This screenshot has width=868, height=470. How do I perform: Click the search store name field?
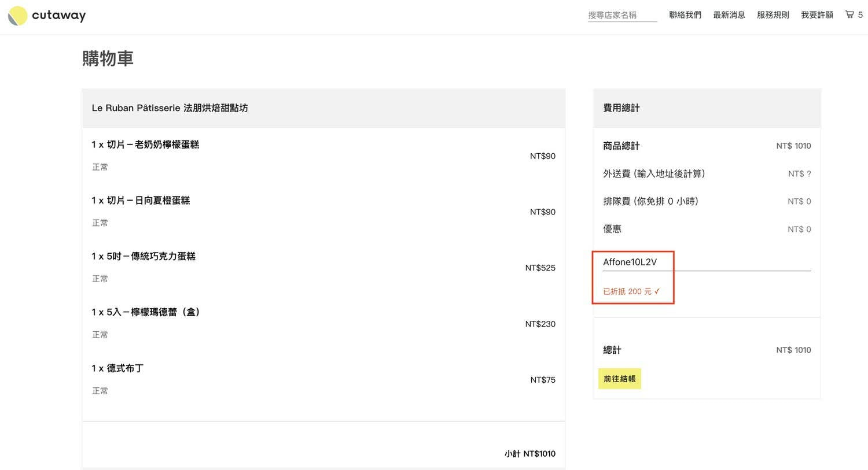pos(622,15)
